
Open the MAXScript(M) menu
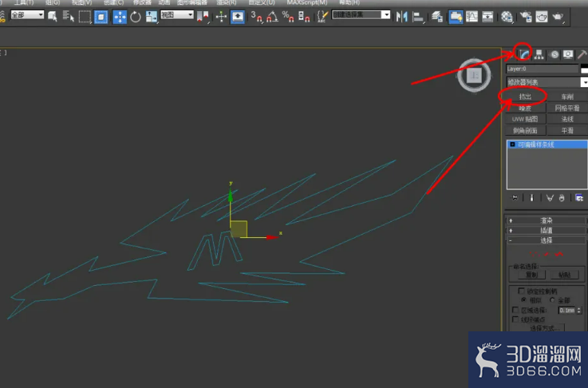[x=307, y=2]
